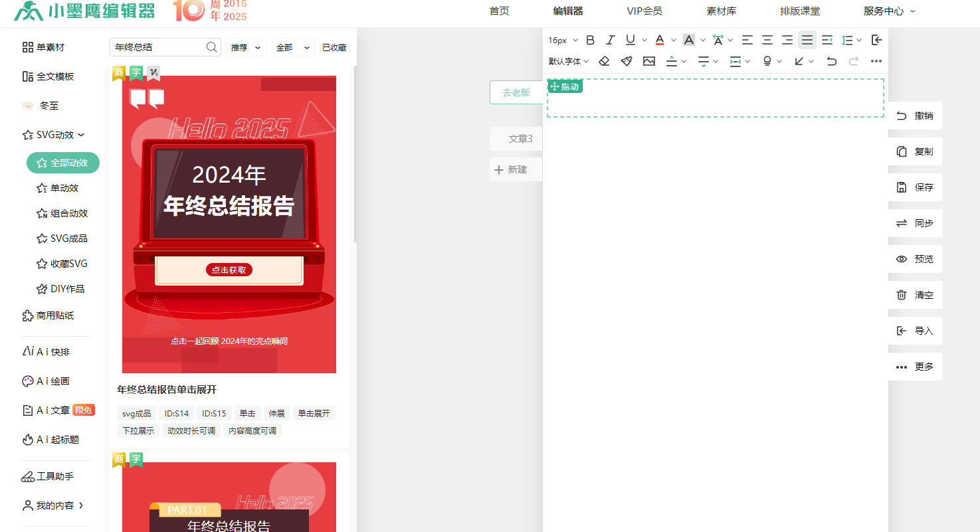Click the save icon in right panel
The image size is (980, 532).
[902, 187]
